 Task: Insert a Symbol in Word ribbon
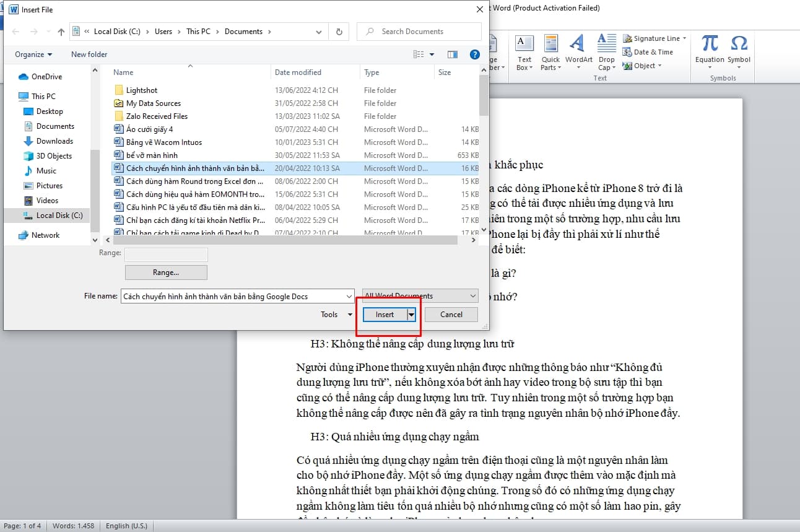739,51
